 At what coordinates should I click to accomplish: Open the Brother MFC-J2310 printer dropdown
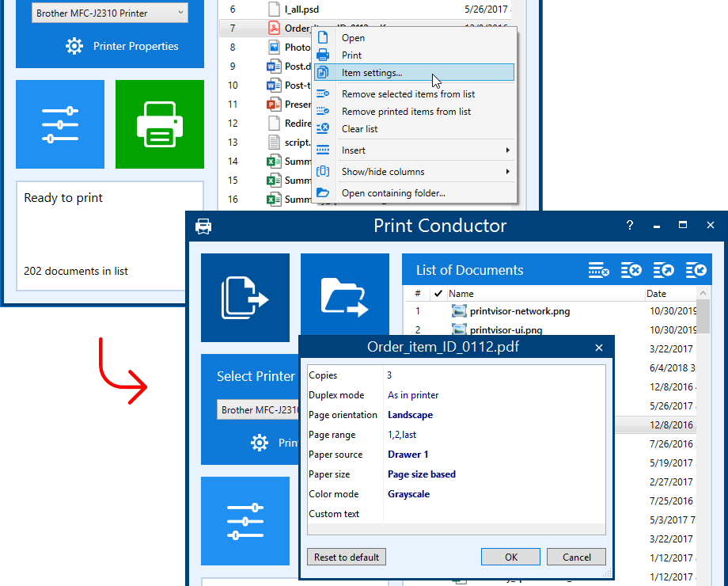109,11
